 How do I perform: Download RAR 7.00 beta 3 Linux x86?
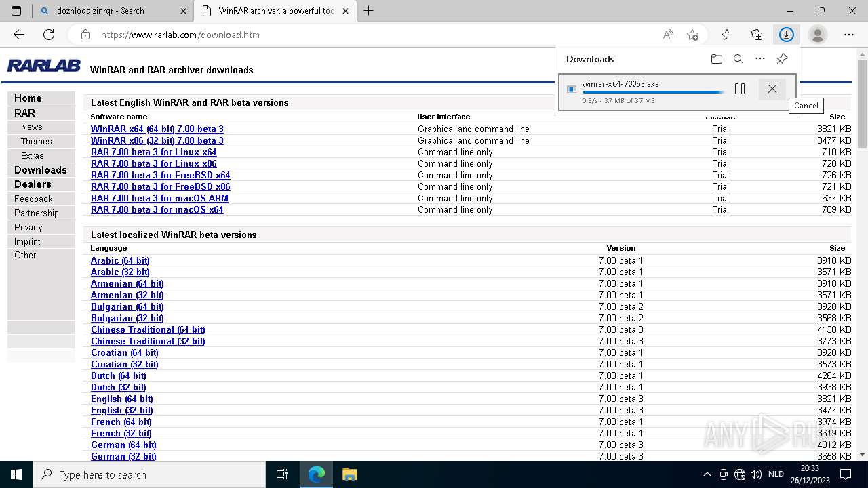[x=154, y=163]
